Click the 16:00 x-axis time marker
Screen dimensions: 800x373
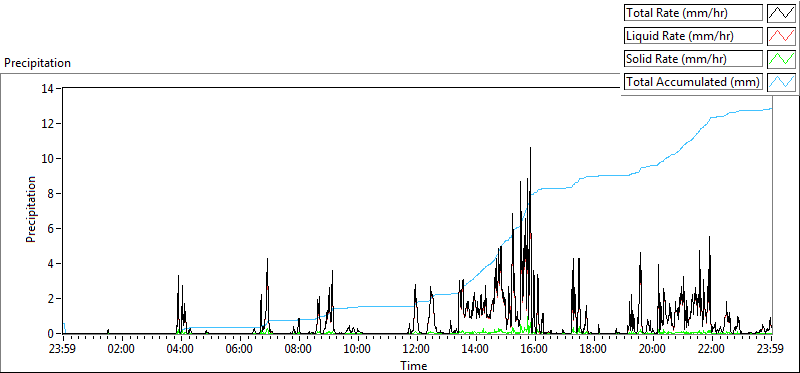pos(535,350)
